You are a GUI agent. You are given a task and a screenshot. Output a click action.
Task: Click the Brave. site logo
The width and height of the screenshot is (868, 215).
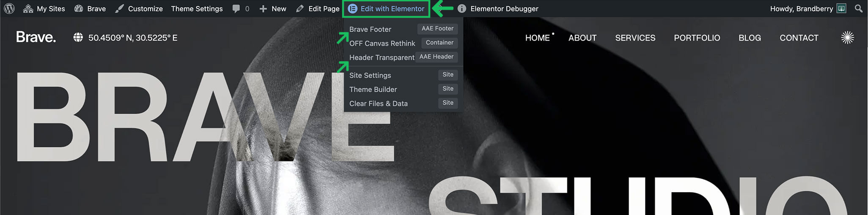click(x=36, y=37)
